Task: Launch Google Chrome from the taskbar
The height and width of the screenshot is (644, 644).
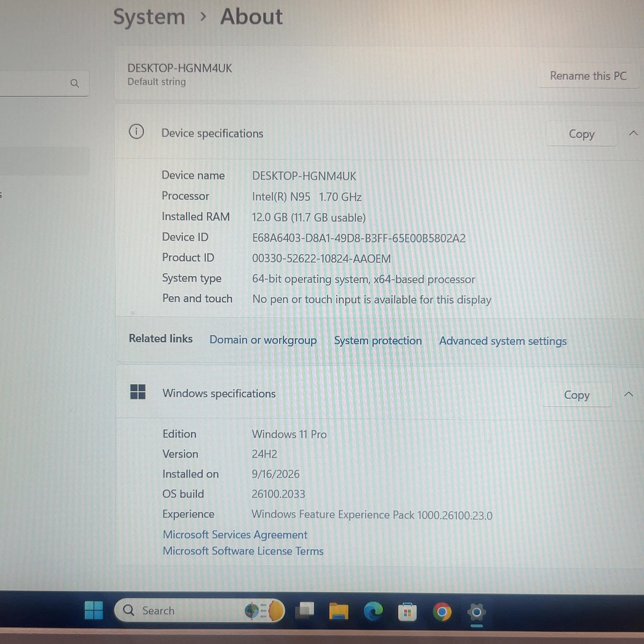Action: pyautogui.click(x=442, y=611)
